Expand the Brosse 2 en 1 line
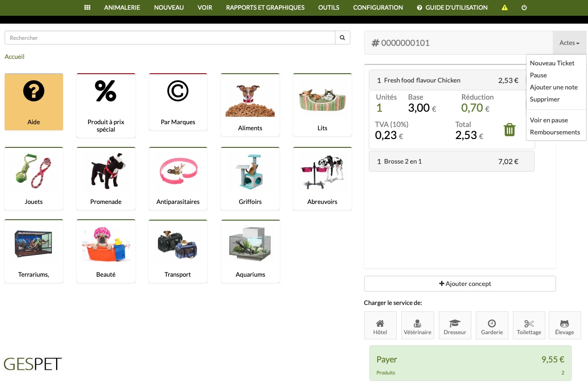588x387 pixels. click(x=452, y=161)
